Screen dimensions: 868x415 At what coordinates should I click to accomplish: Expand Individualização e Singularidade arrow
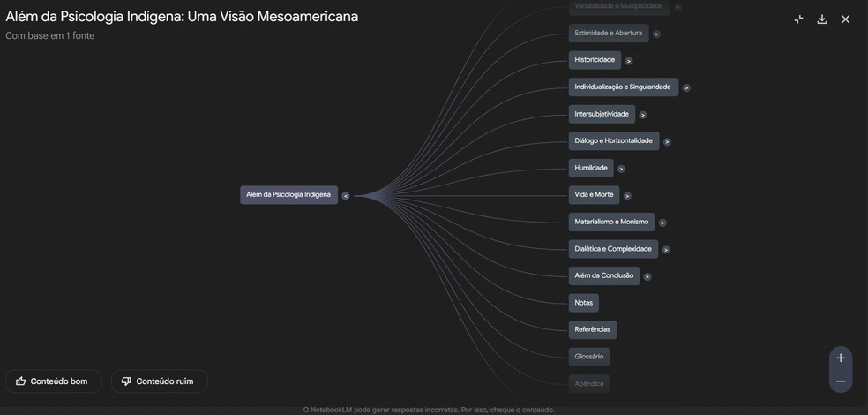point(686,87)
